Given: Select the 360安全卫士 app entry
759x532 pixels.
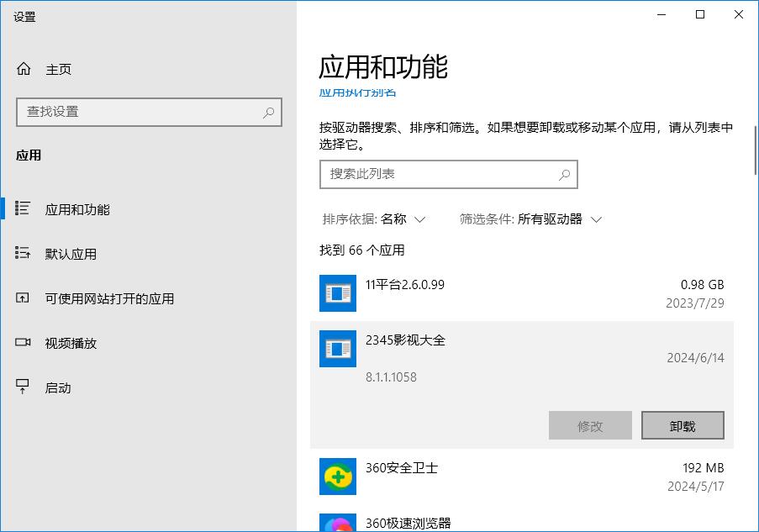Looking at the screenshot, I should (522, 477).
